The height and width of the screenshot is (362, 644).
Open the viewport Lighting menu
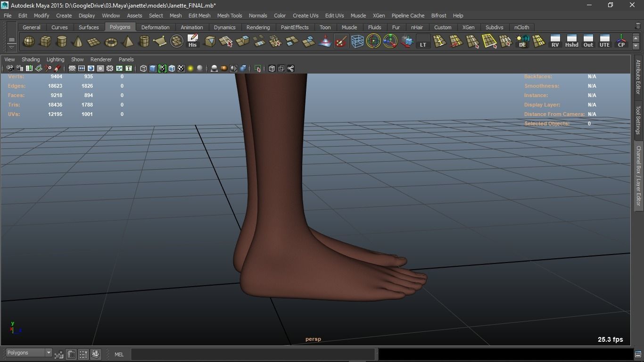tap(55, 59)
